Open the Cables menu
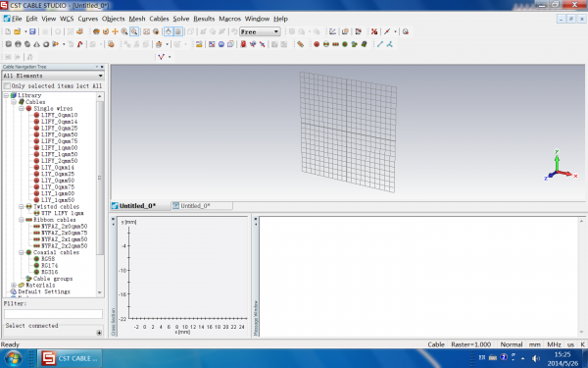The image size is (588, 368). tap(159, 19)
